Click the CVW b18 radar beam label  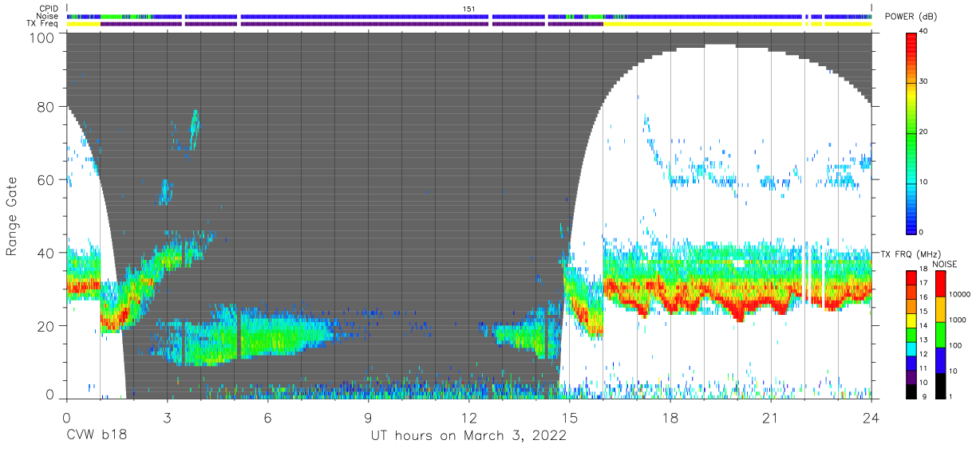click(x=97, y=436)
